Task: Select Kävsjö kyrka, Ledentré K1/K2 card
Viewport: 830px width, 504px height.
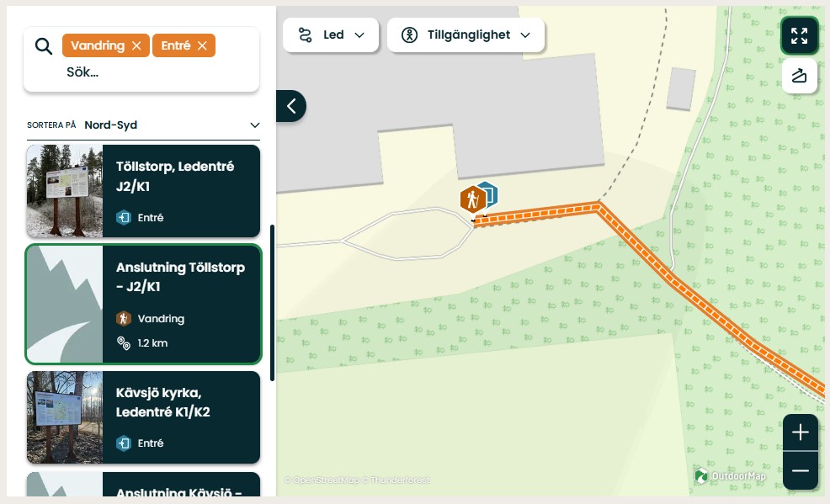Action: 181,417
